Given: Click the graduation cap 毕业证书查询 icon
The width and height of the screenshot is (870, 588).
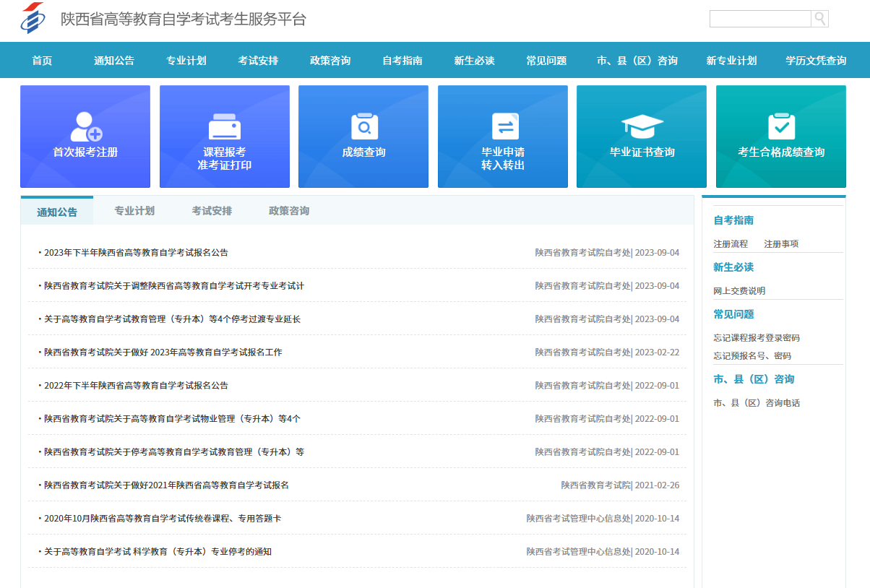Looking at the screenshot, I should click(642, 127).
